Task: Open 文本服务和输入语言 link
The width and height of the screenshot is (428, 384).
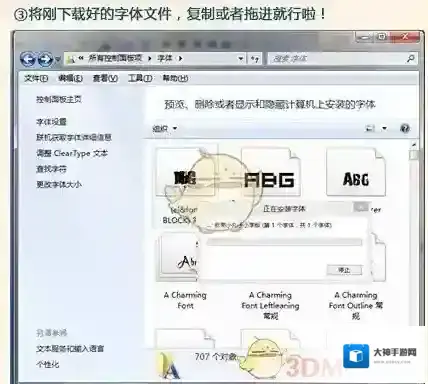Action: 70,349
